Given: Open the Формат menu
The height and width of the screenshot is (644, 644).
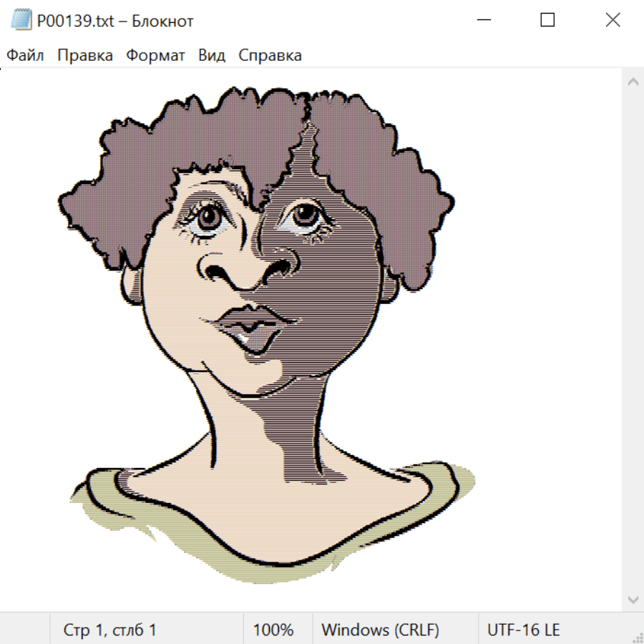Looking at the screenshot, I should (155, 56).
